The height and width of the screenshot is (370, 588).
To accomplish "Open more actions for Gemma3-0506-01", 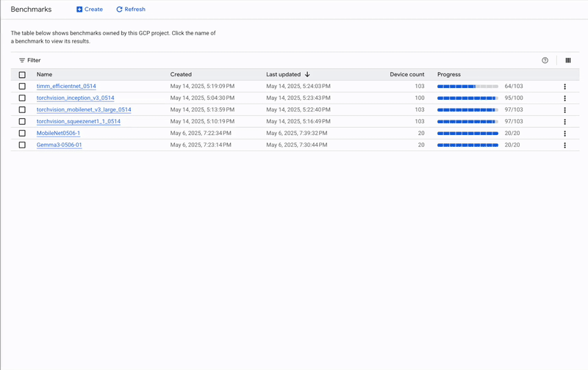I will [x=564, y=145].
